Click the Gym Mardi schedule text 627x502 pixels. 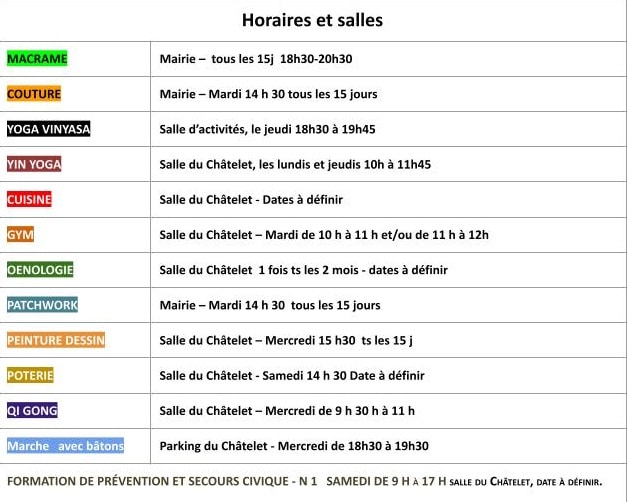pyautogui.click(x=323, y=235)
